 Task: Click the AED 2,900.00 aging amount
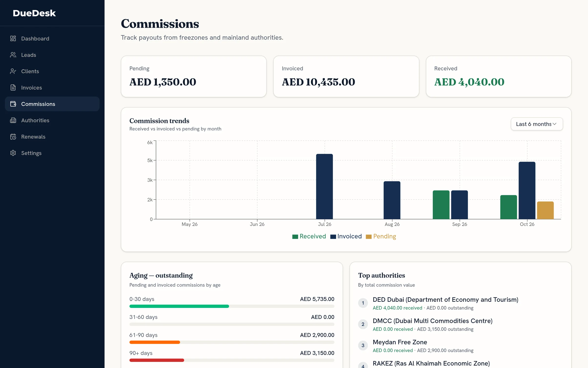point(317,335)
